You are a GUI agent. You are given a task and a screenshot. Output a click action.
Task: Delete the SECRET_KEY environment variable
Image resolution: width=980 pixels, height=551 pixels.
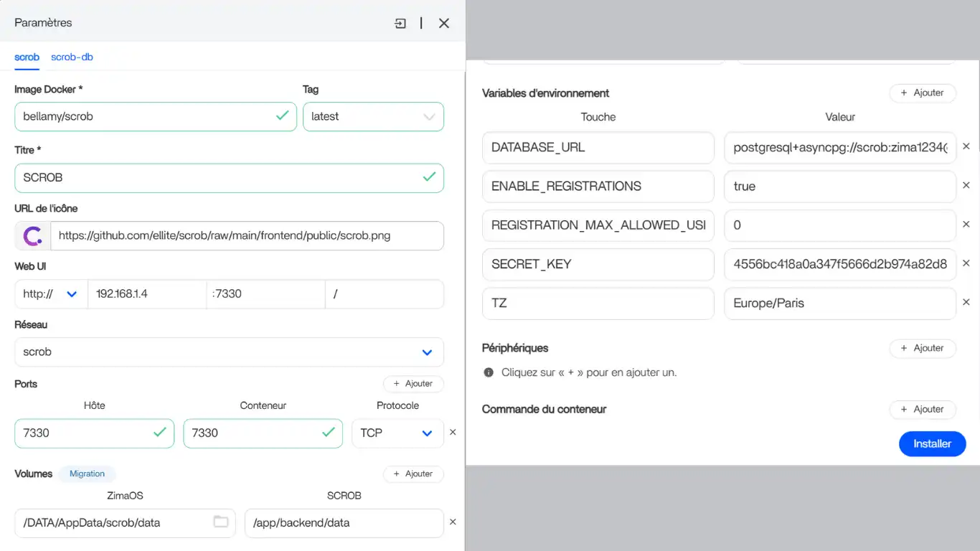pyautogui.click(x=966, y=263)
